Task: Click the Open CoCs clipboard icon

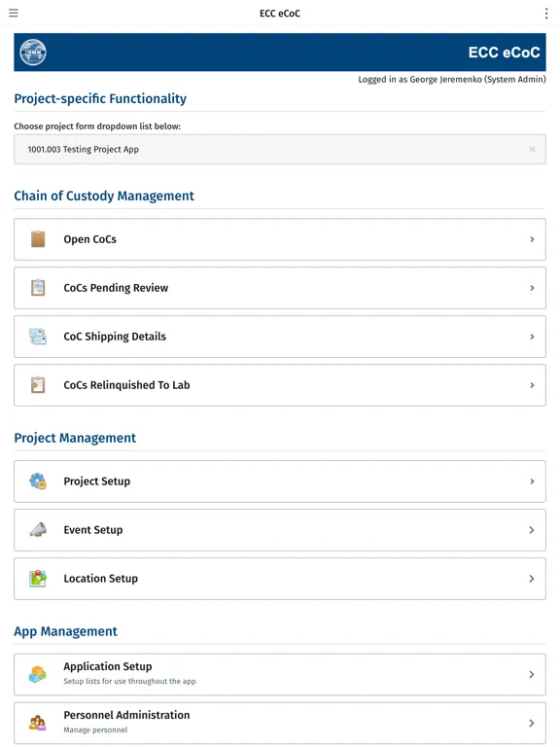Action: click(38, 239)
